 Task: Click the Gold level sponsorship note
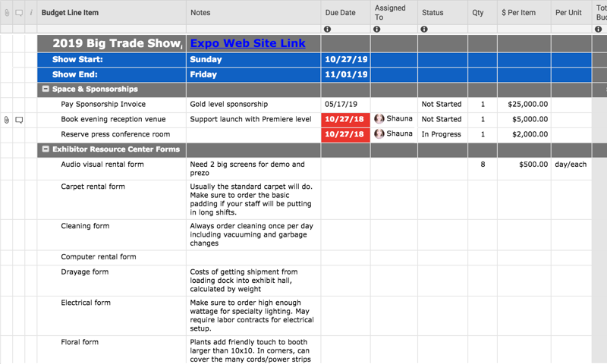253,105
